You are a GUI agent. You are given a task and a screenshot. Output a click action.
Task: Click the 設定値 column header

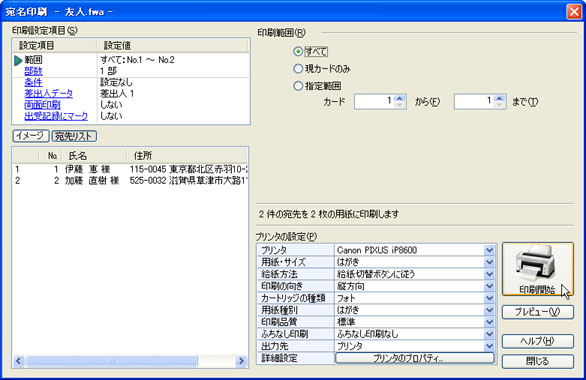point(173,46)
